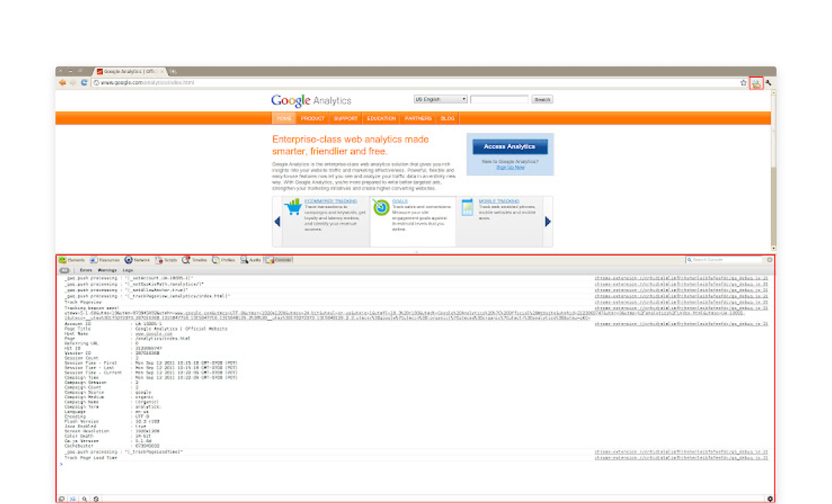Image resolution: width=832 pixels, height=504 pixels.
Task: Open the US English language dropdown
Action: (439, 98)
